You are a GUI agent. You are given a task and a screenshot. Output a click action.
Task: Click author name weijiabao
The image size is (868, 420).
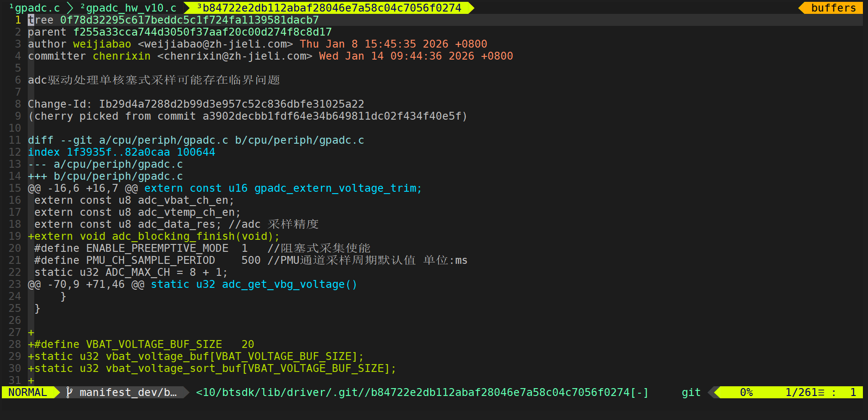coord(102,44)
